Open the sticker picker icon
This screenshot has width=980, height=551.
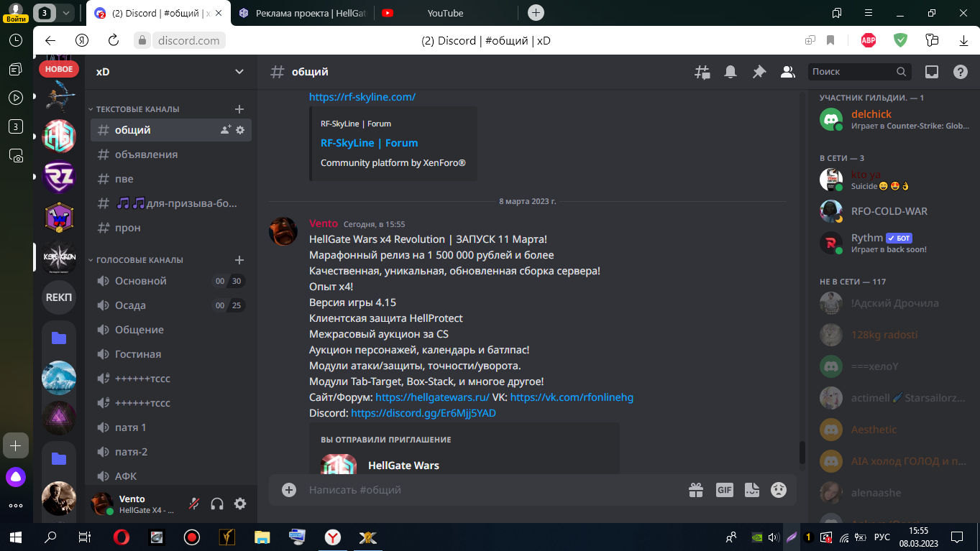(x=752, y=490)
